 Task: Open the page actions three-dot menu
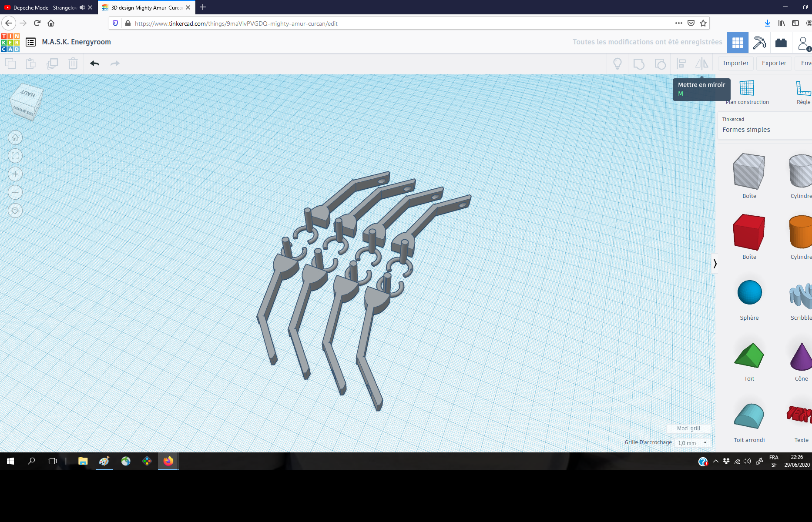[x=679, y=23]
